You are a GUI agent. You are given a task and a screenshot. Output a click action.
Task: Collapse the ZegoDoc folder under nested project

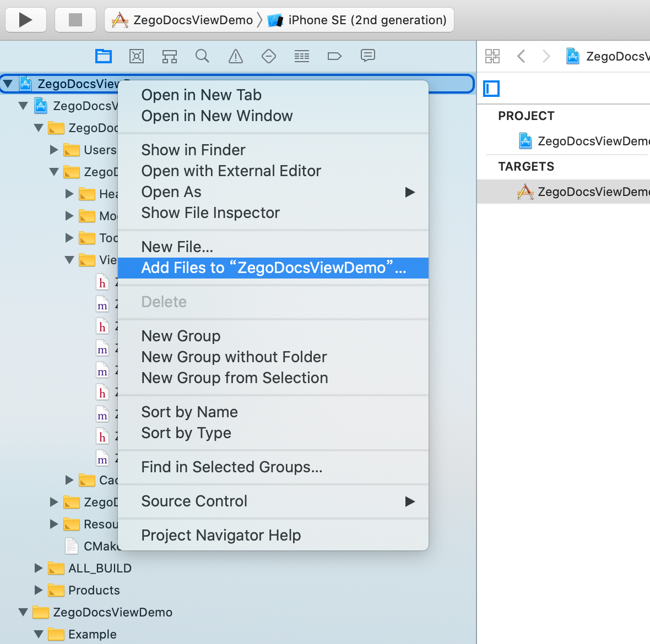(39, 128)
